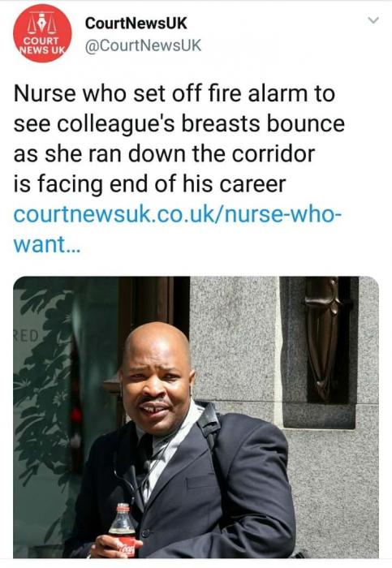Click the truncated "want..." link text
The image size is (392, 568).
(47, 244)
